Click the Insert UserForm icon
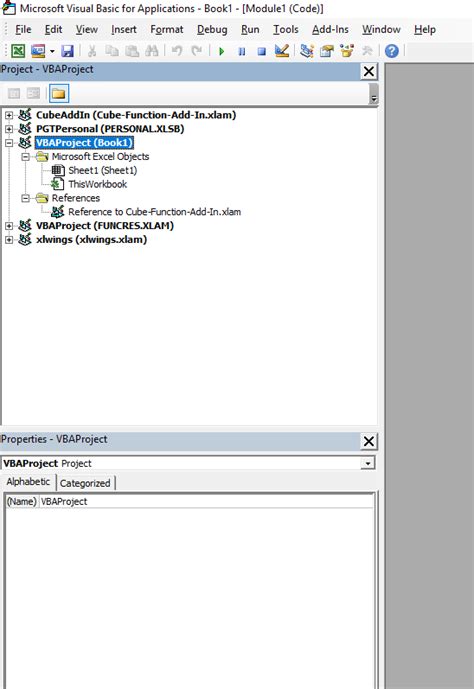 coord(38,51)
